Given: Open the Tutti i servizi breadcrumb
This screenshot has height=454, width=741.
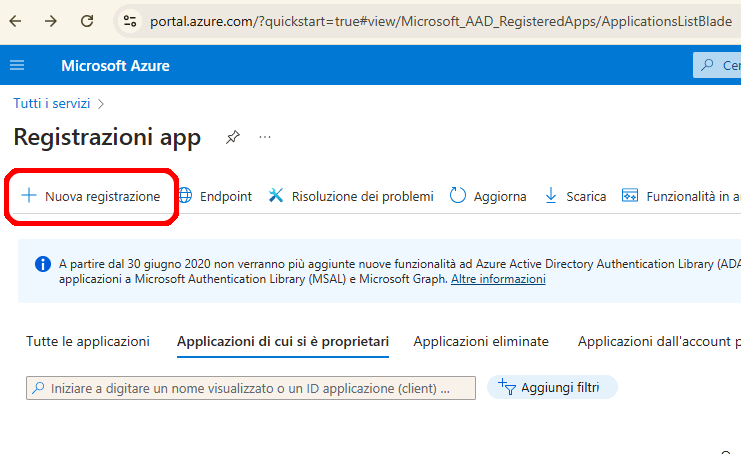Looking at the screenshot, I should coord(52,103).
